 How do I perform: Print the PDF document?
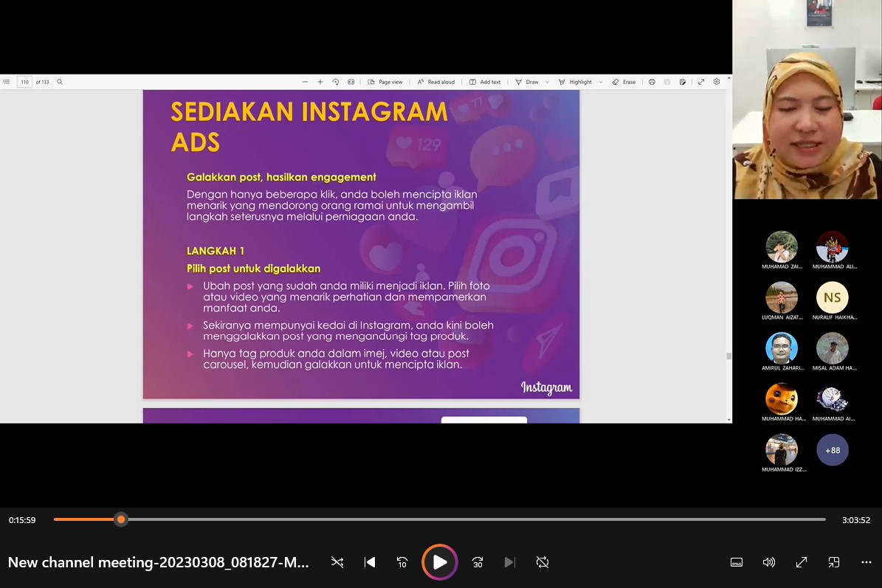pos(652,82)
